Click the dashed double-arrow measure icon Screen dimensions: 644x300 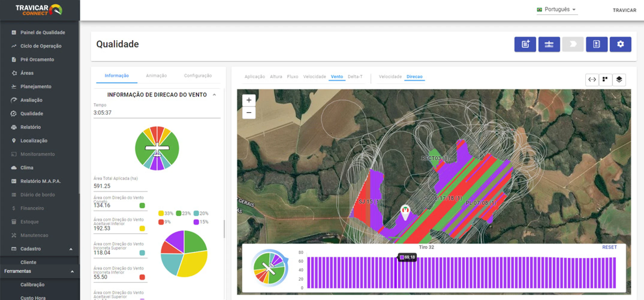[x=592, y=79]
